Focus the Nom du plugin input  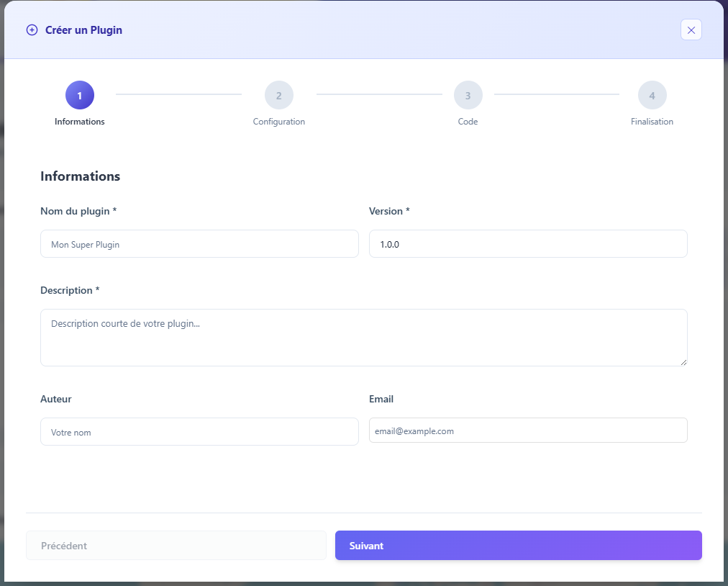point(199,244)
